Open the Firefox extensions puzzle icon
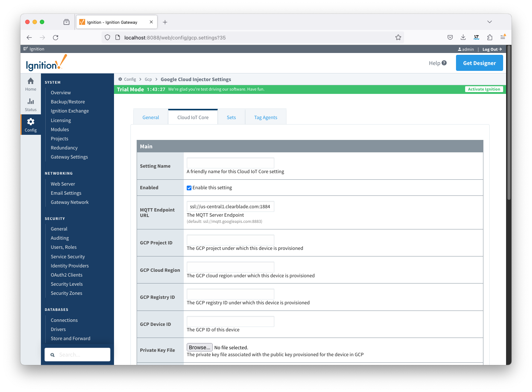 [490, 37]
